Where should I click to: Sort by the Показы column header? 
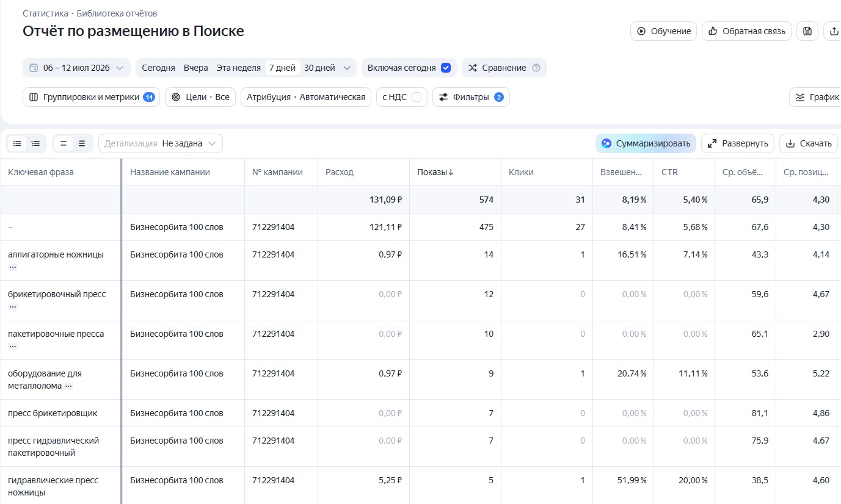435,172
